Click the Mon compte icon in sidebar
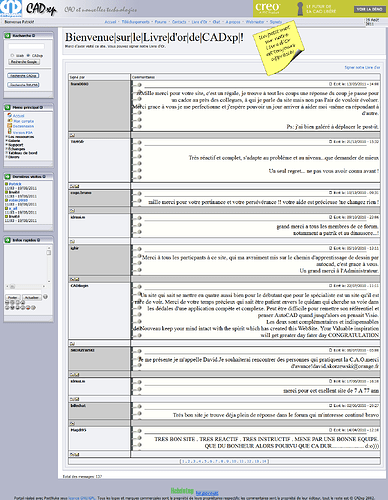Screen dimensions: 388x500 10,121
